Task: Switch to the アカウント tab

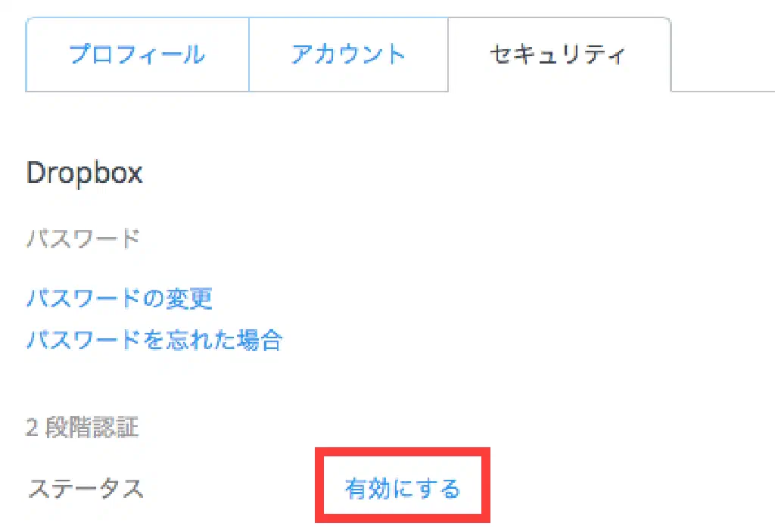Action: tap(348, 55)
